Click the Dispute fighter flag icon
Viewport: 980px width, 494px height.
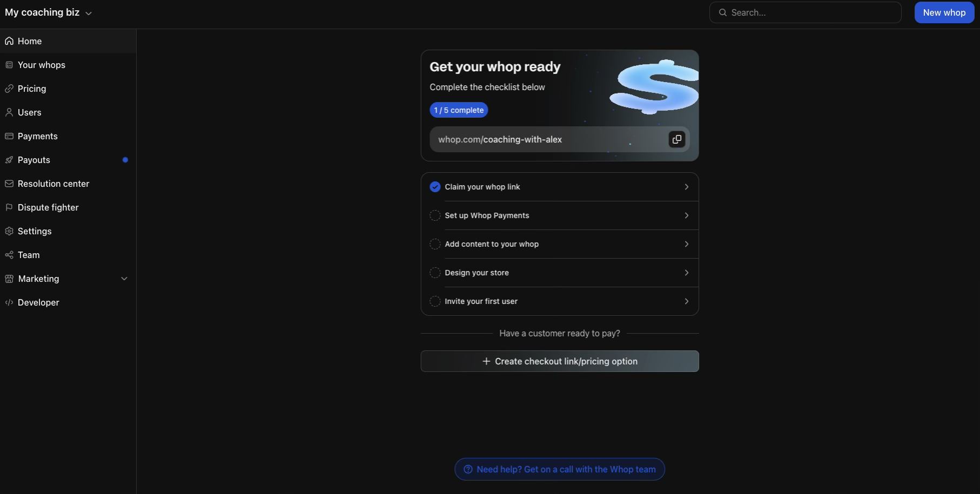pyautogui.click(x=9, y=207)
